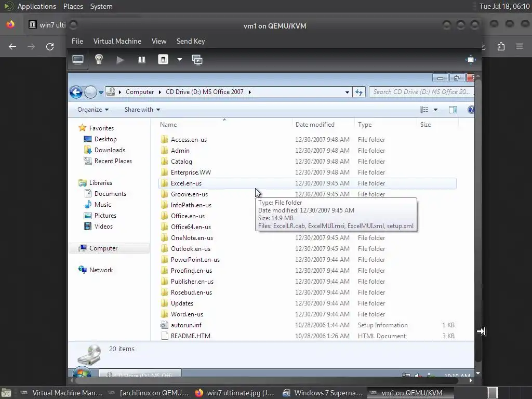Viewport: 532px width, 399px height.
Task: Open the Pictures library
Action: (105, 216)
